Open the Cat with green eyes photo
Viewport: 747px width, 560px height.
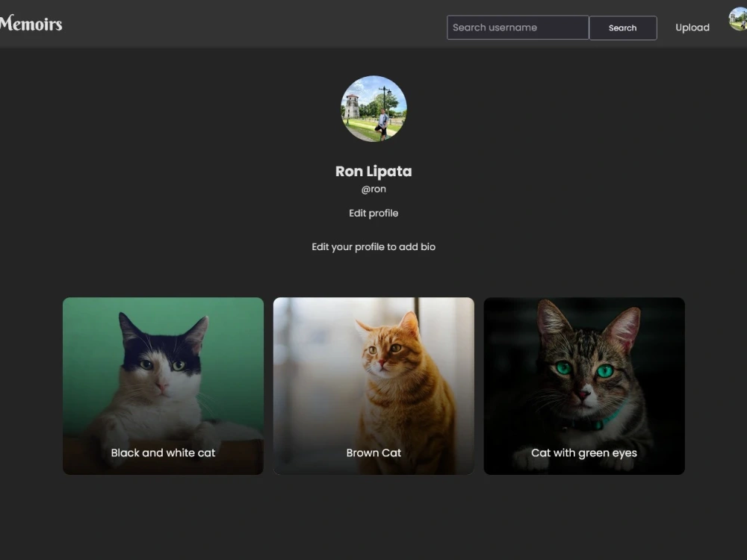click(584, 386)
